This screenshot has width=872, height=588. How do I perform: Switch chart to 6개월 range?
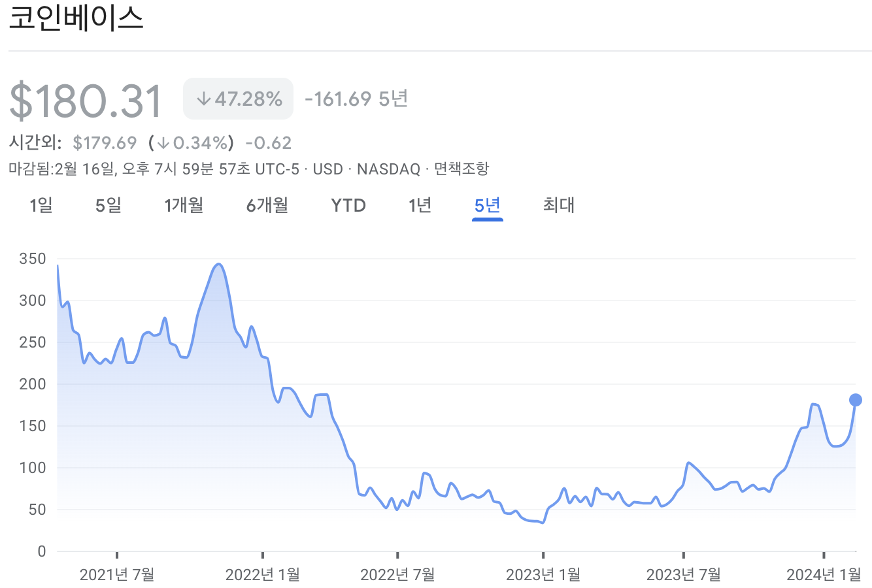[x=267, y=206]
